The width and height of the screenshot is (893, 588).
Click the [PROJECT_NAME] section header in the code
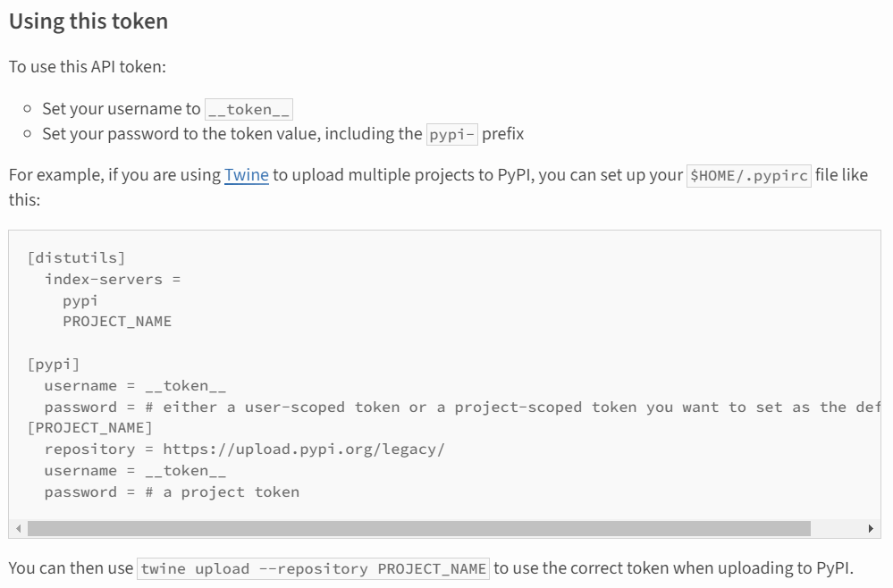pyautogui.click(x=90, y=428)
